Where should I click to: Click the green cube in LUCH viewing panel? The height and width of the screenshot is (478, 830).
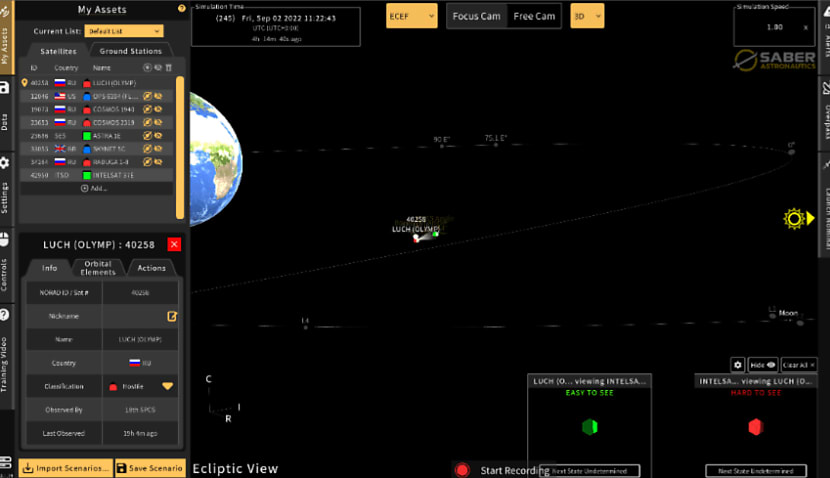pyautogui.click(x=590, y=427)
